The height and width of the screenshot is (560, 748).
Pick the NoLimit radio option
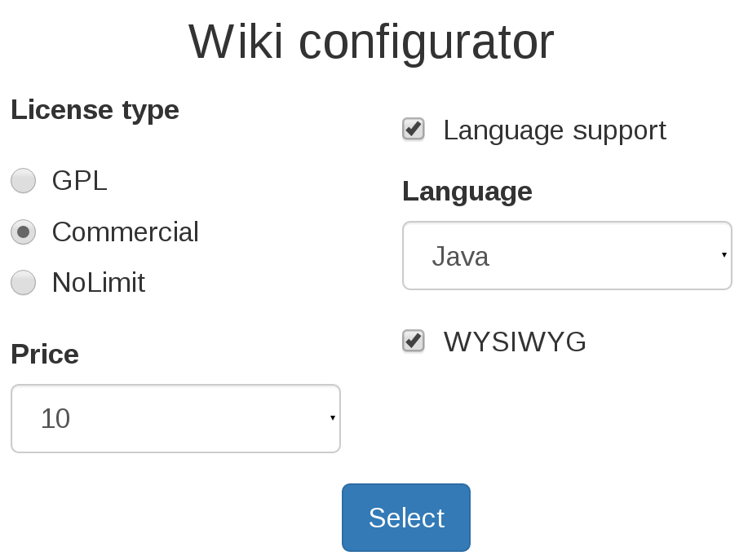click(x=23, y=282)
